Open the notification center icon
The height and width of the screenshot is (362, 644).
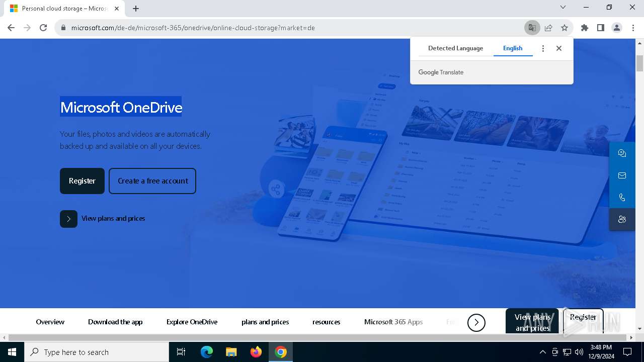627,352
